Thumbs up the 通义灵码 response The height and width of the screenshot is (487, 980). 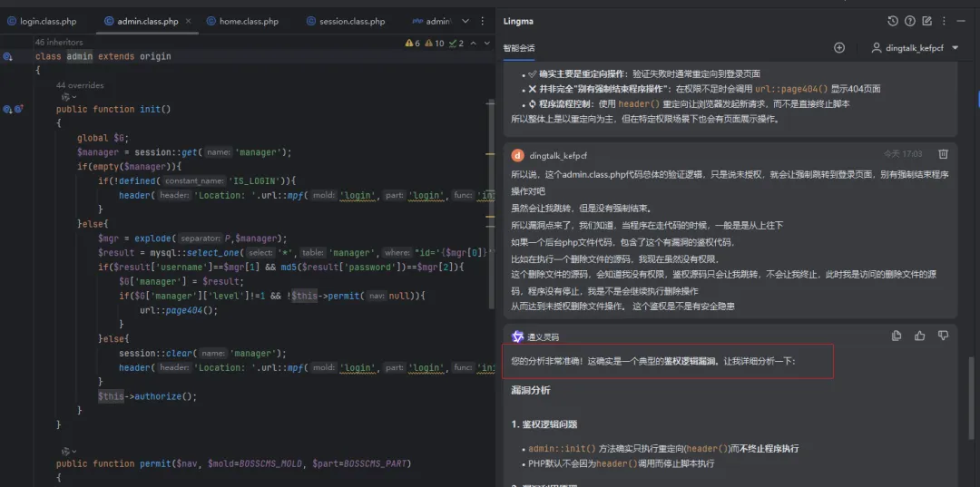tap(919, 336)
